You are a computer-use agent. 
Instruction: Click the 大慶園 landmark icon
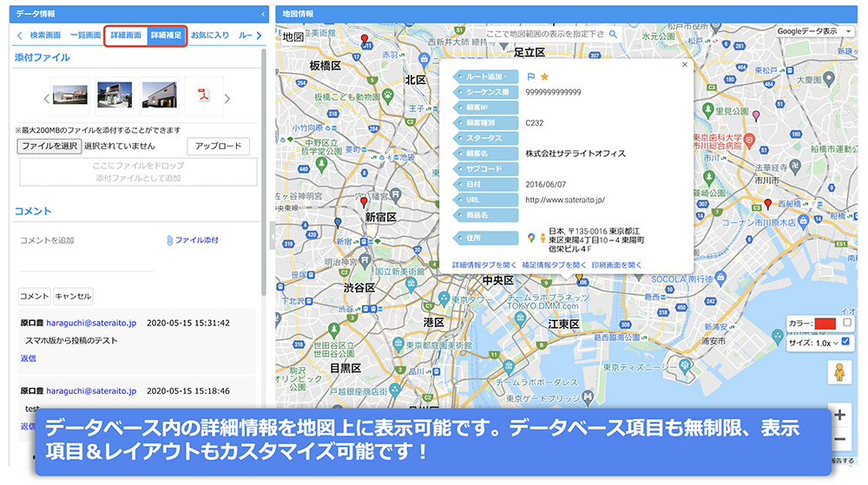[x=829, y=79]
